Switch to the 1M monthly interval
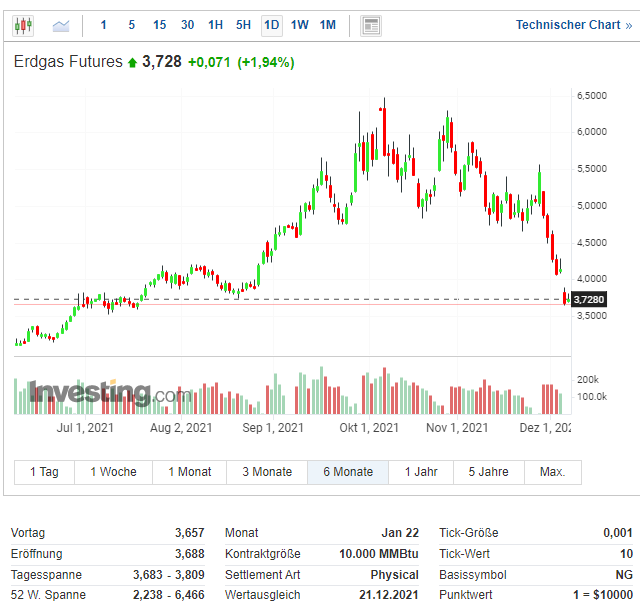Screen dimensions: 642x605 tap(327, 25)
